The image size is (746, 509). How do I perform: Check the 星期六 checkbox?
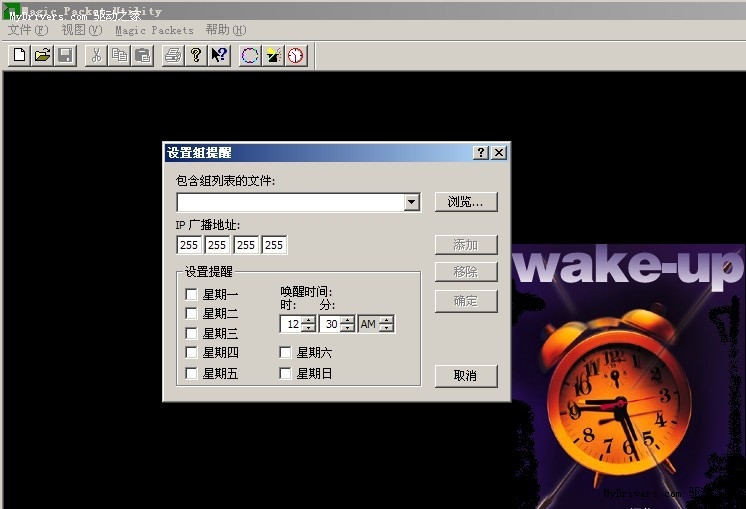tap(285, 352)
